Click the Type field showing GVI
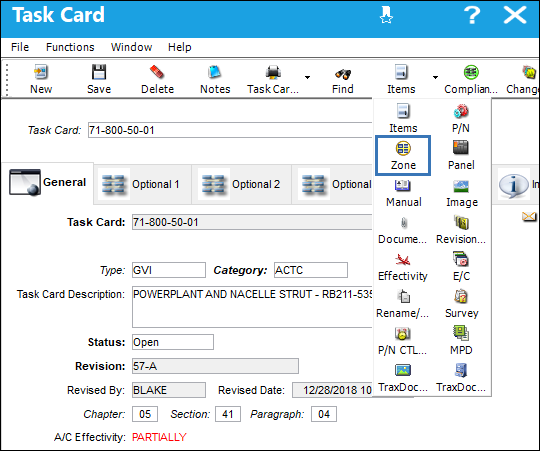 (169, 270)
